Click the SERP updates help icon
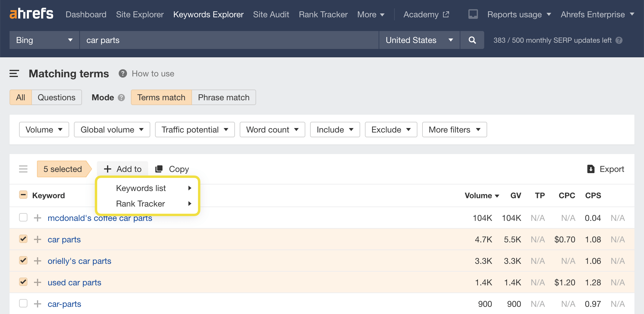 (x=619, y=40)
